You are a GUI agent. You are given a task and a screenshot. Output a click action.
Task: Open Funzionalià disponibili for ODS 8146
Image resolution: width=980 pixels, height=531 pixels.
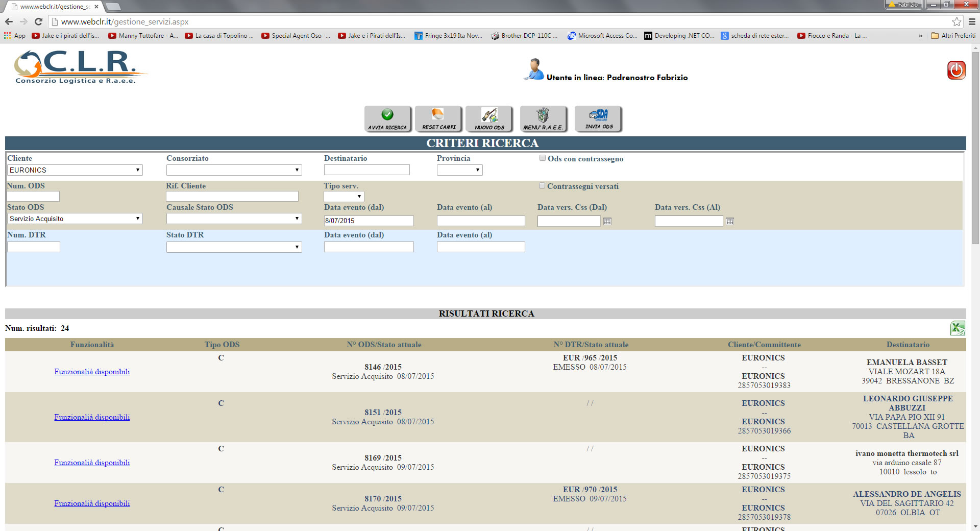(x=92, y=372)
